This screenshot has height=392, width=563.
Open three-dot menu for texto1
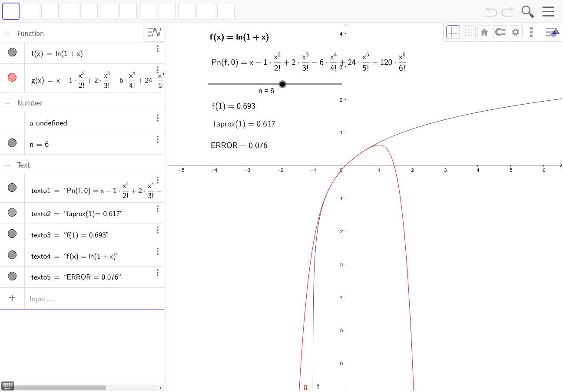coord(158,180)
